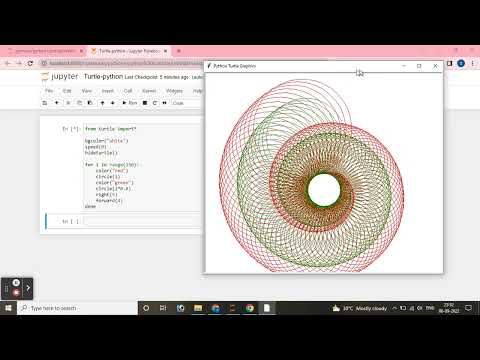This screenshot has width=480, height=360.
Task: Click the volume icon in system tray
Action: click(420, 308)
